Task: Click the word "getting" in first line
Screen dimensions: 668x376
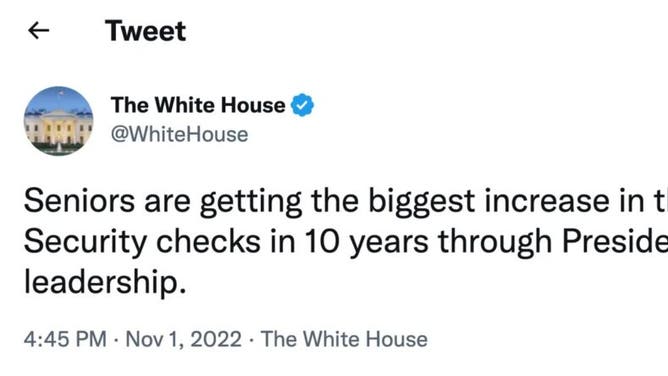Action: point(251,202)
